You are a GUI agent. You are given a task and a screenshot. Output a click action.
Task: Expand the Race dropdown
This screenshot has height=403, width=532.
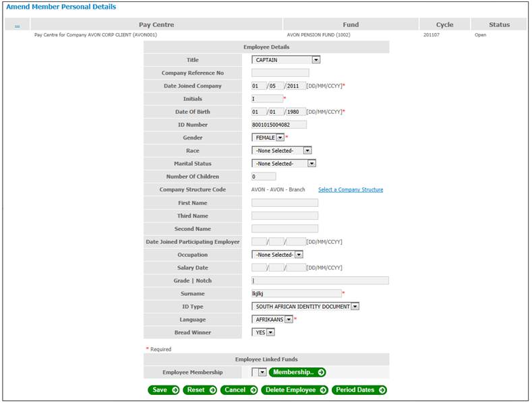tap(307, 150)
